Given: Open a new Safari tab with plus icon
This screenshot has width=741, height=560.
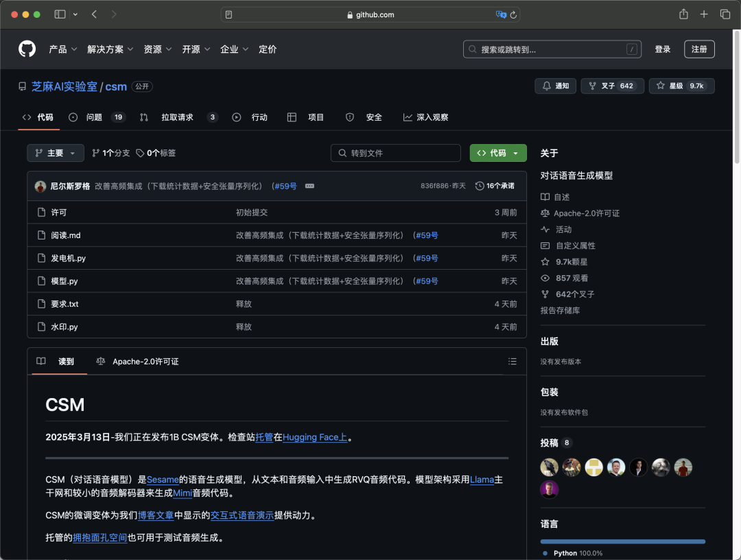Looking at the screenshot, I should [x=704, y=14].
